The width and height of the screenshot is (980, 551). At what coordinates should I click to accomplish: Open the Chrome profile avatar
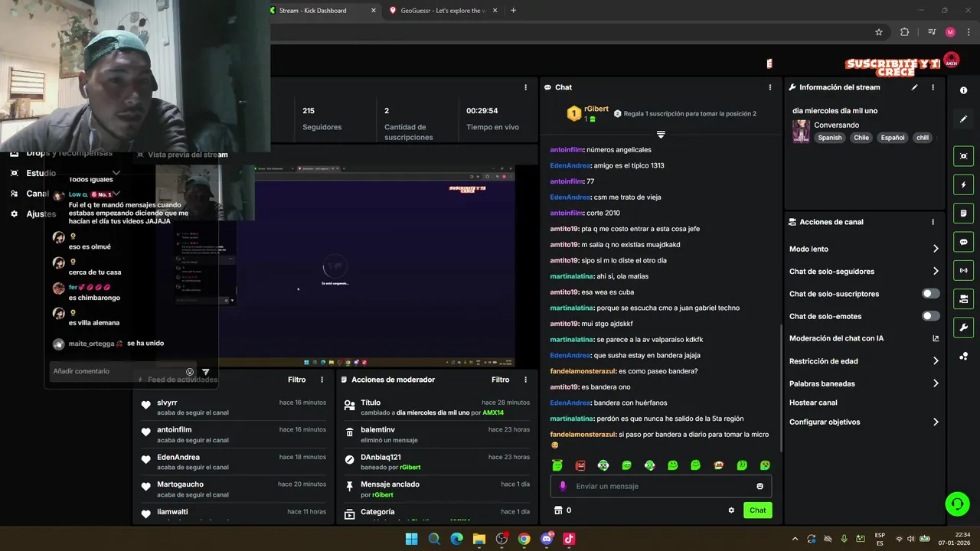point(950,32)
